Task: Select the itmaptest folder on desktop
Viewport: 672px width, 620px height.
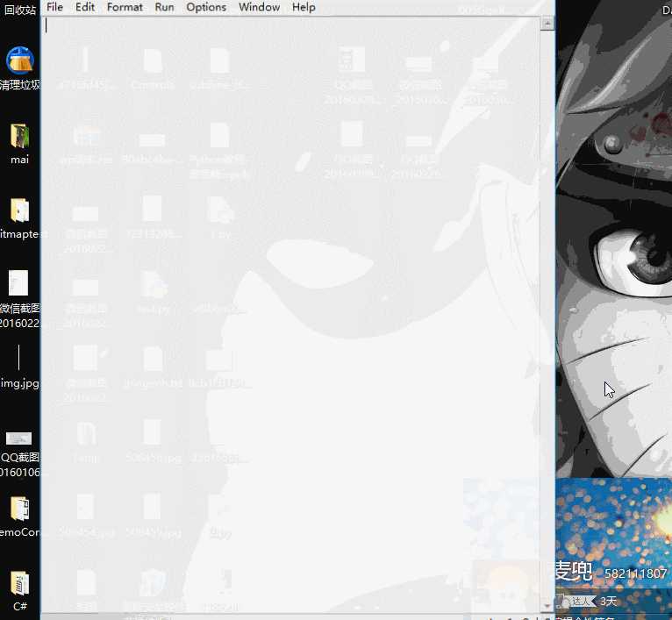Action: click(x=19, y=210)
